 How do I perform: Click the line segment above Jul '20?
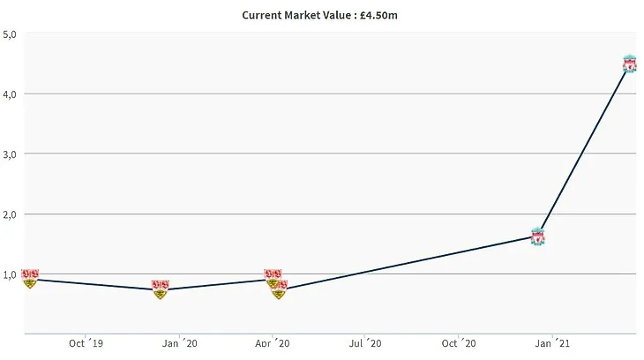(x=364, y=272)
